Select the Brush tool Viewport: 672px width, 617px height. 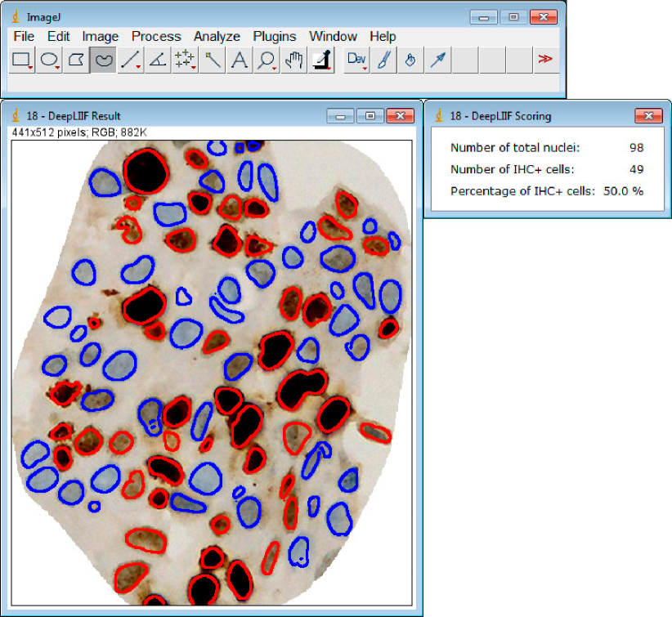point(383,60)
